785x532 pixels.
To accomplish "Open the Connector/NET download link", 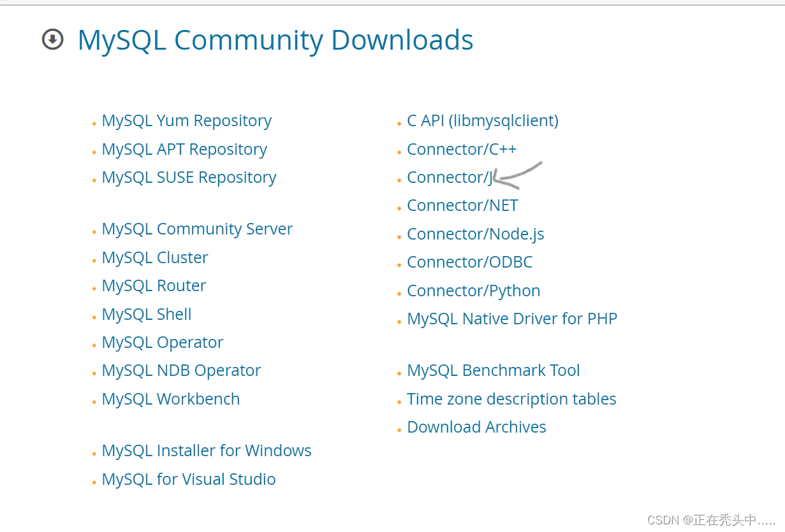I will [462, 206].
